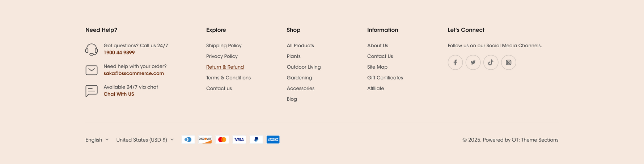
Task: Open the Terms & Conditions link
Action: 228,78
